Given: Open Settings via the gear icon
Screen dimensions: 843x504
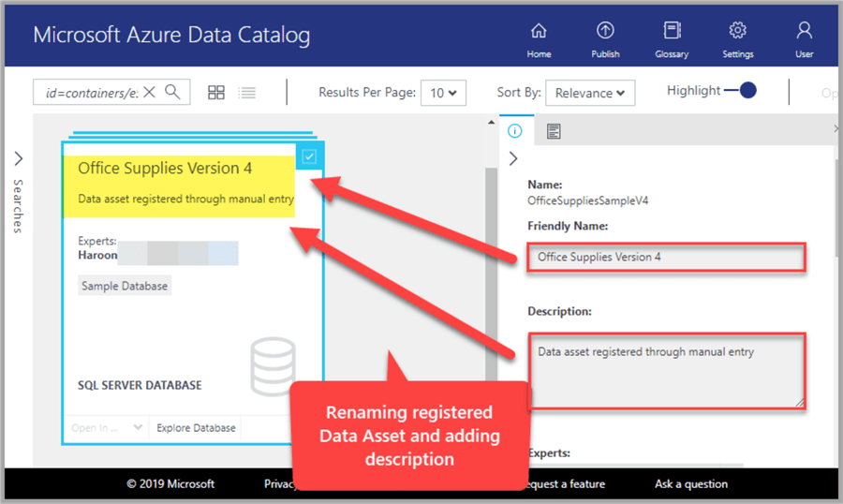Looking at the screenshot, I should [738, 39].
